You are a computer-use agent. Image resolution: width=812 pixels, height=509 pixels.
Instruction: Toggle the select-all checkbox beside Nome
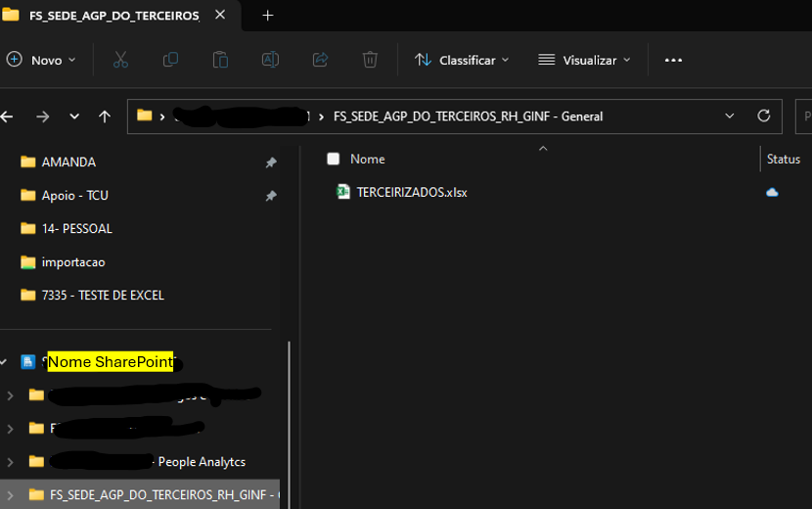[x=333, y=159]
